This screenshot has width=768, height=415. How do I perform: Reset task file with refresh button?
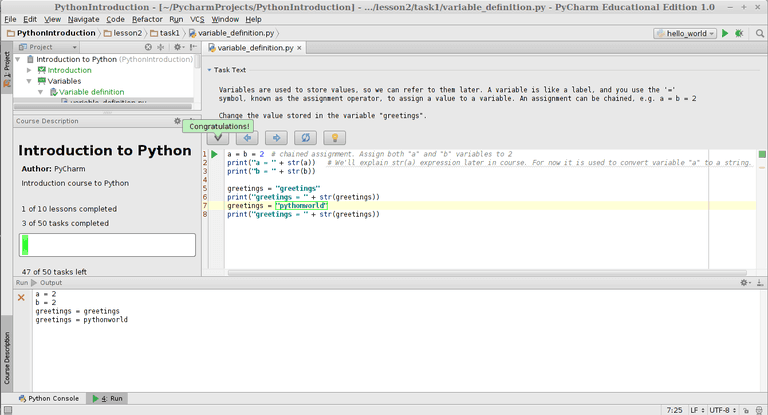click(x=305, y=138)
